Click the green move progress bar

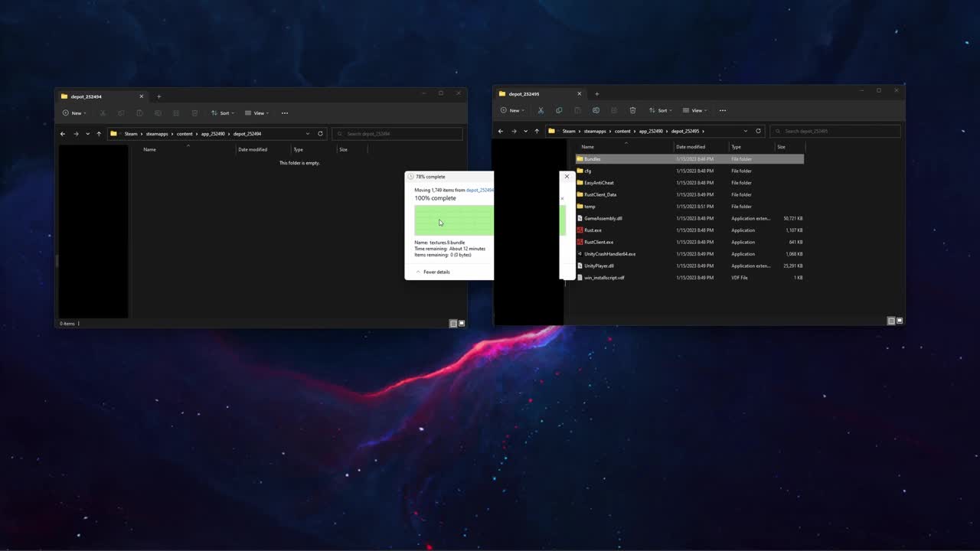pos(453,220)
